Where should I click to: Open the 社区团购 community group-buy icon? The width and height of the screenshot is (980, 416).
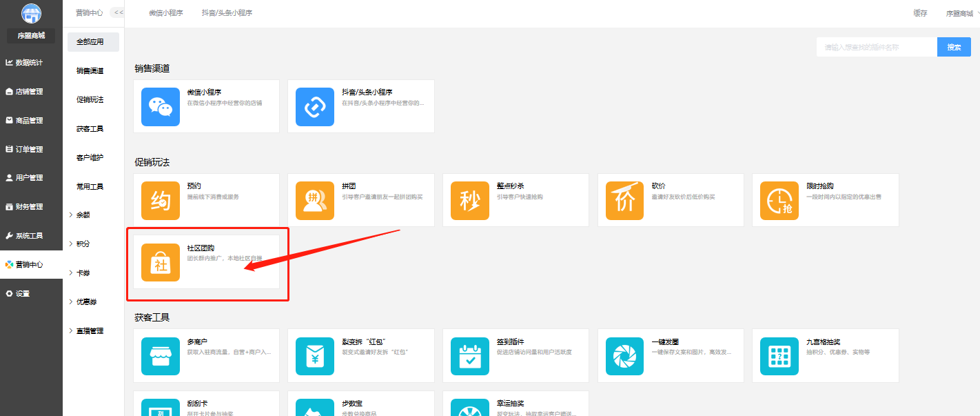(161, 262)
